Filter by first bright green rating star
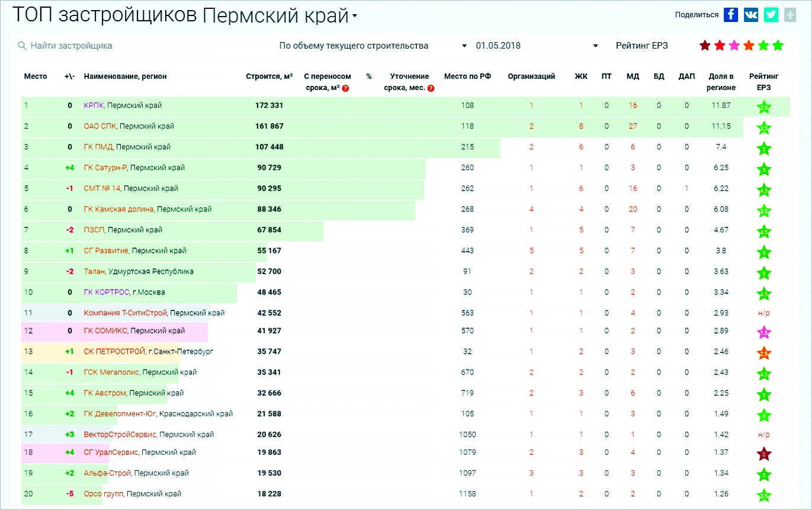Image resolution: width=812 pixels, height=510 pixels. click(x=763, y=46)
